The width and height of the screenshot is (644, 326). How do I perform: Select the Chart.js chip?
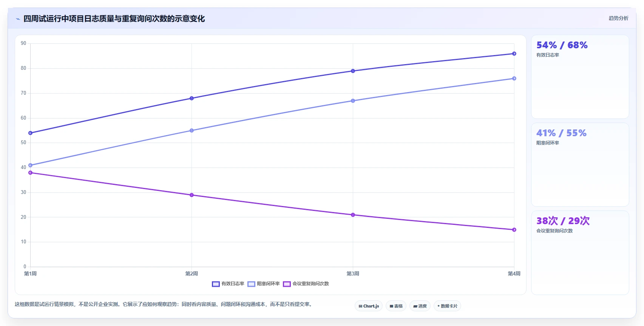pos(369,306)
